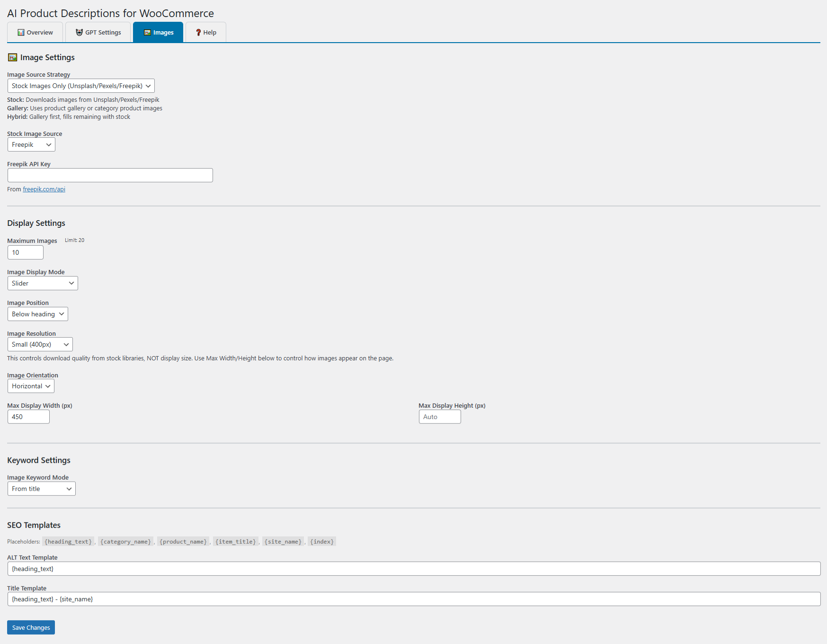This screenshot has height=644, width=827.
Task: Click the Image Settings heading icon
Action: 12,57
